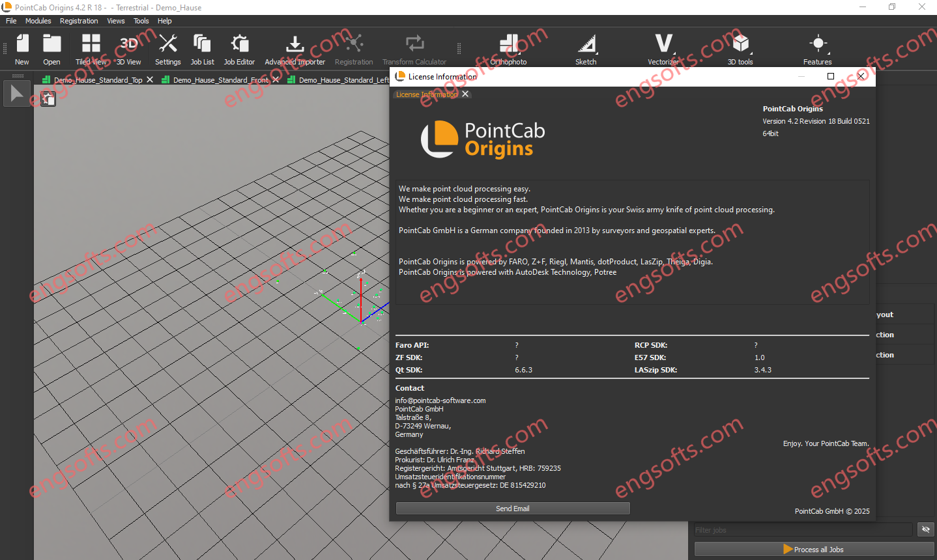
Task: Open the Advanced Importer
Action: pyautogui.click(x=295, y=49)
